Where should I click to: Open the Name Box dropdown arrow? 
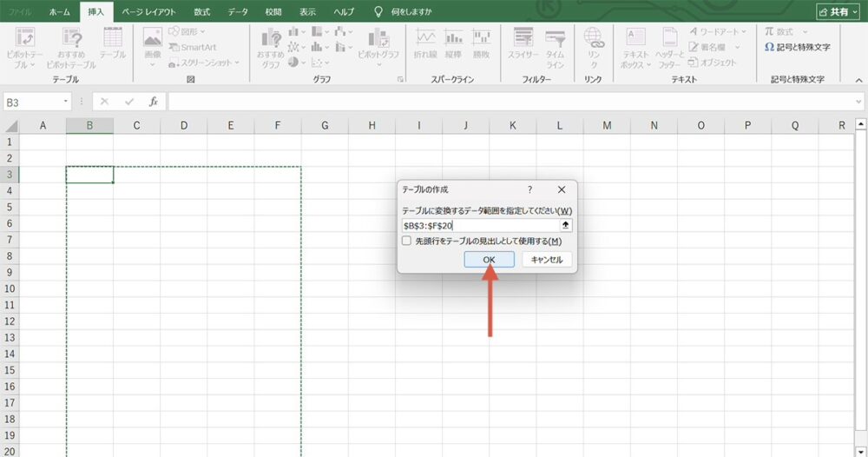[65, 102]
